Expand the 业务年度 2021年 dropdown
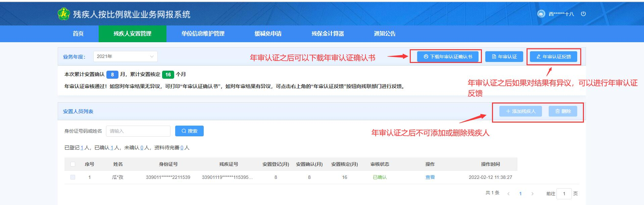Screen dimensions: 644x205 (x=125, y=56)
